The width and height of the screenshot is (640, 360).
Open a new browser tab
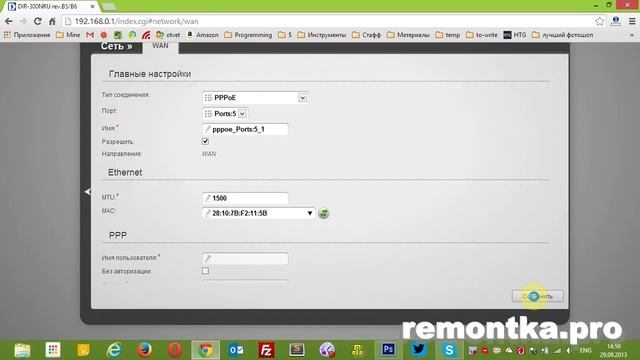[108, 7]
